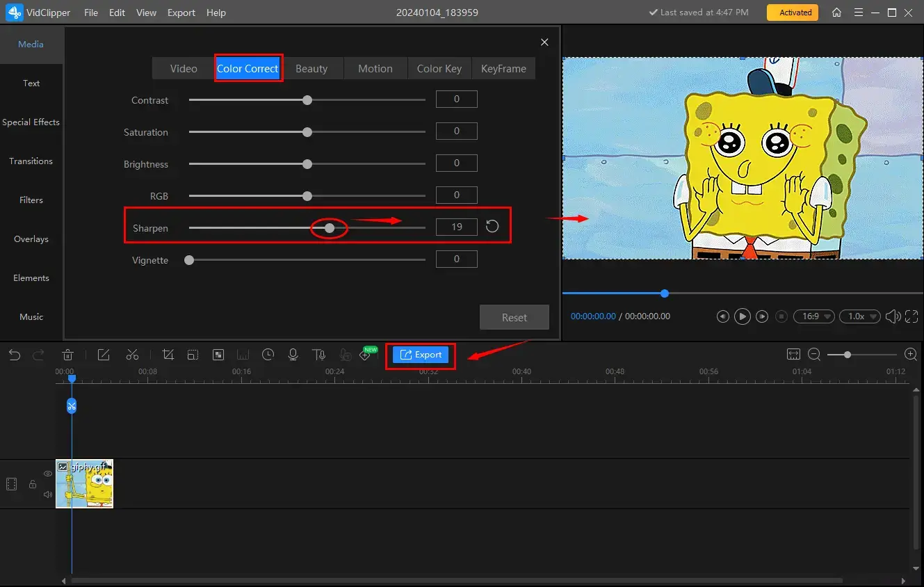Switch to the Video tab
This screenshot has height=587, width=924.
(x=184, y=68)
